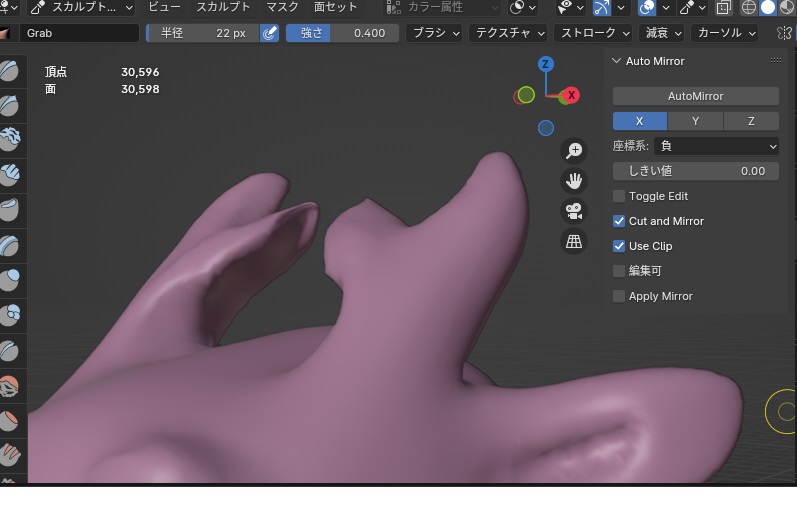Click the red X axis gizmo
This screenshot has width=797, height=512.
pyautogui.click(x=571, y=95)
